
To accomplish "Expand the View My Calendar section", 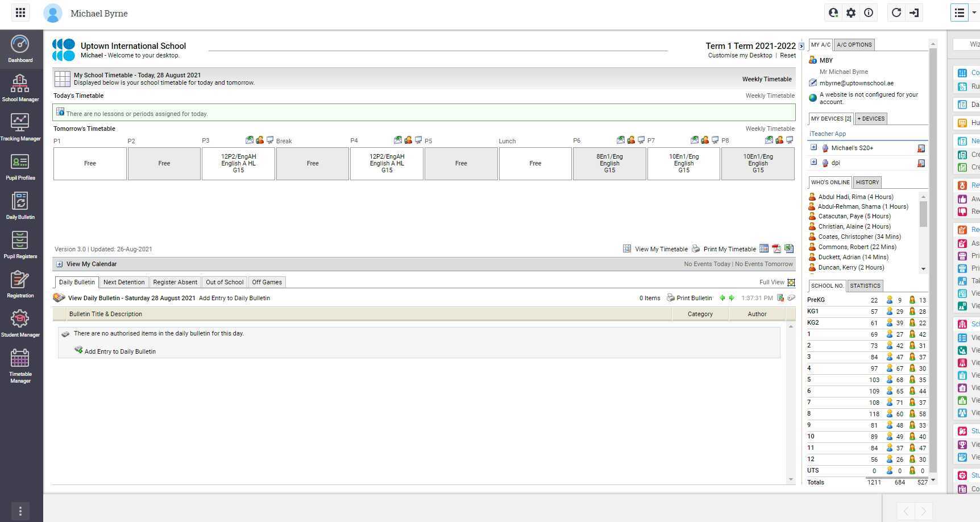I will click(59, 264).
